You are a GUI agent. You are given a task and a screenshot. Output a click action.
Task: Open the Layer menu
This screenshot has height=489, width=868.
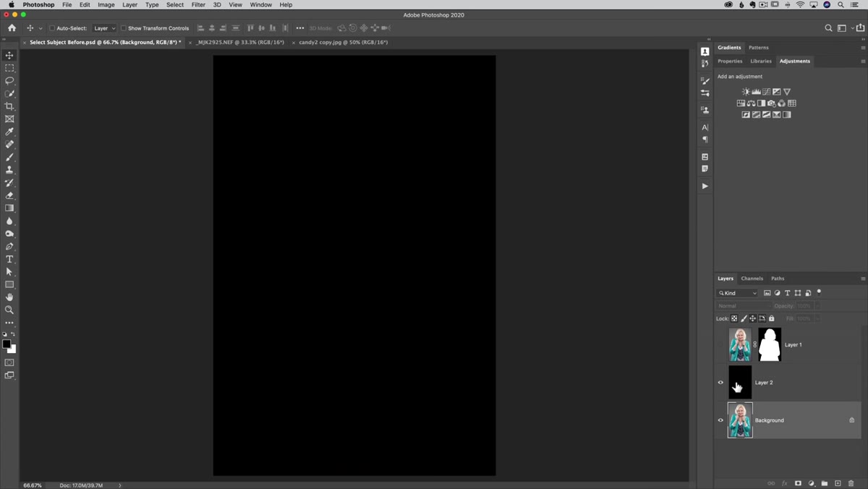coord(129,5)
